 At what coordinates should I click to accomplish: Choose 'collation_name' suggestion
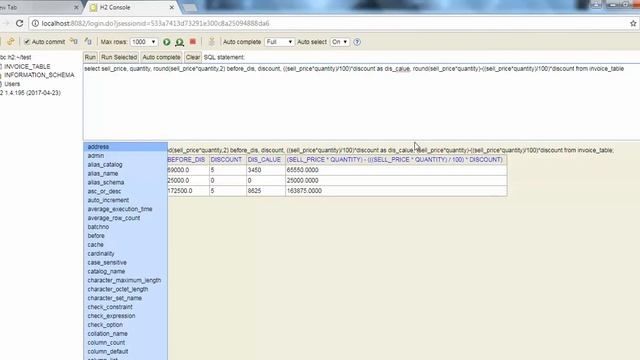126,333
